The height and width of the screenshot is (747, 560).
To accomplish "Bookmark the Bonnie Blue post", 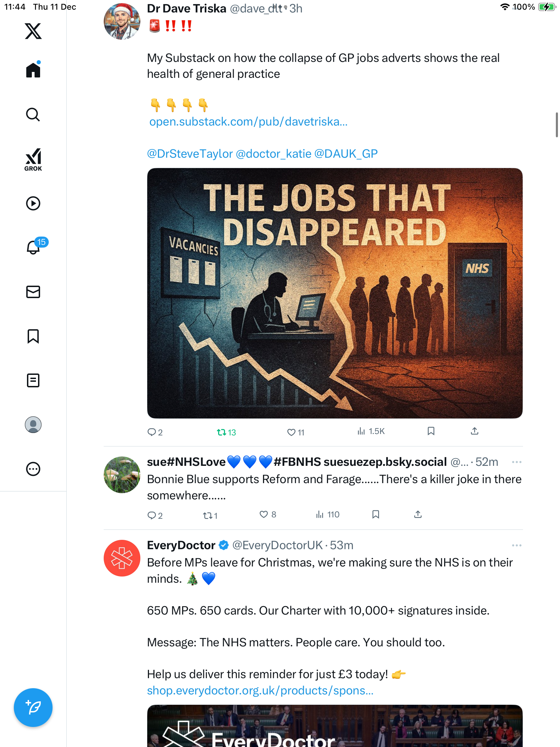I will coord(376,515).
